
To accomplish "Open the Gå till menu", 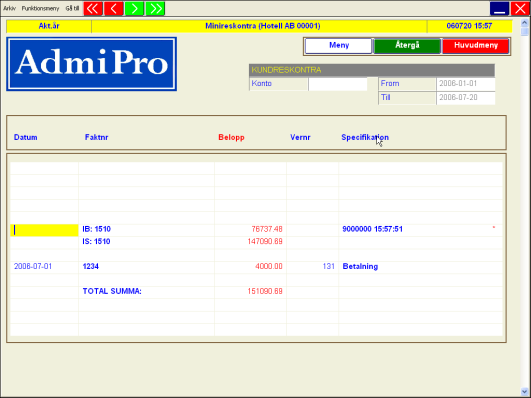I will [x=72, y=8].
